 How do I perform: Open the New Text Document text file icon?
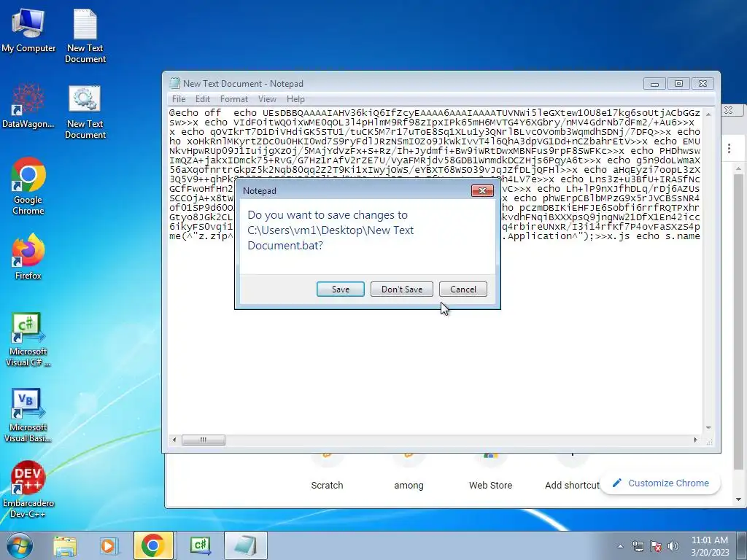coord(85,36)
